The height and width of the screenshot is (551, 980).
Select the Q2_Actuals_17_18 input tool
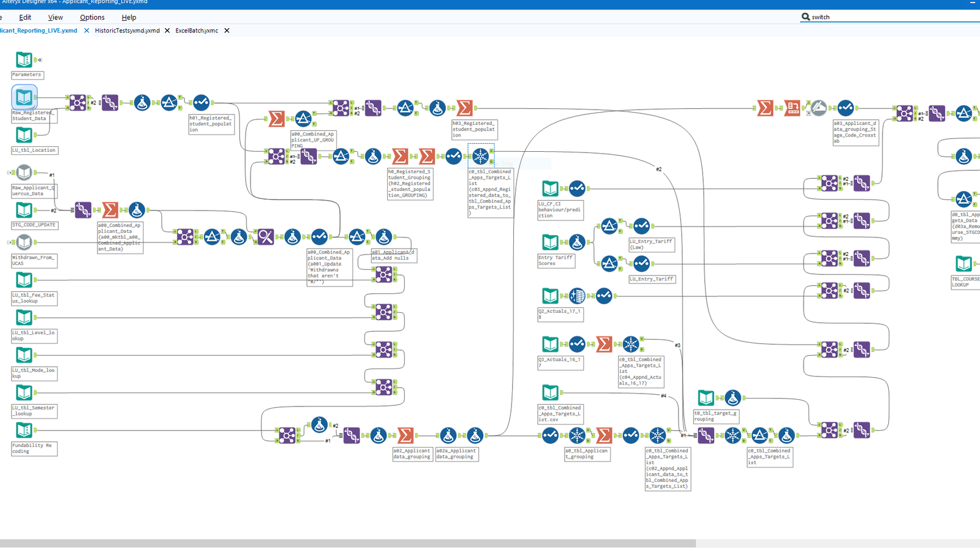point(550,296)
